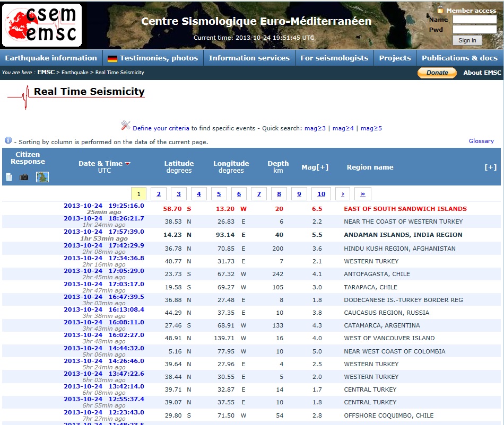Go to results page 8
The height and width of the screenshot is (425, 504).
tap(279, 194)
